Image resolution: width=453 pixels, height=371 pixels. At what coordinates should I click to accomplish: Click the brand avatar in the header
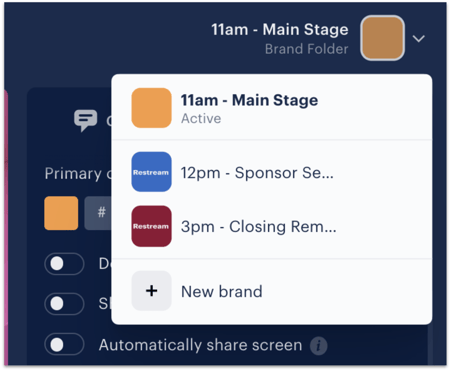[x=383, y=38]
